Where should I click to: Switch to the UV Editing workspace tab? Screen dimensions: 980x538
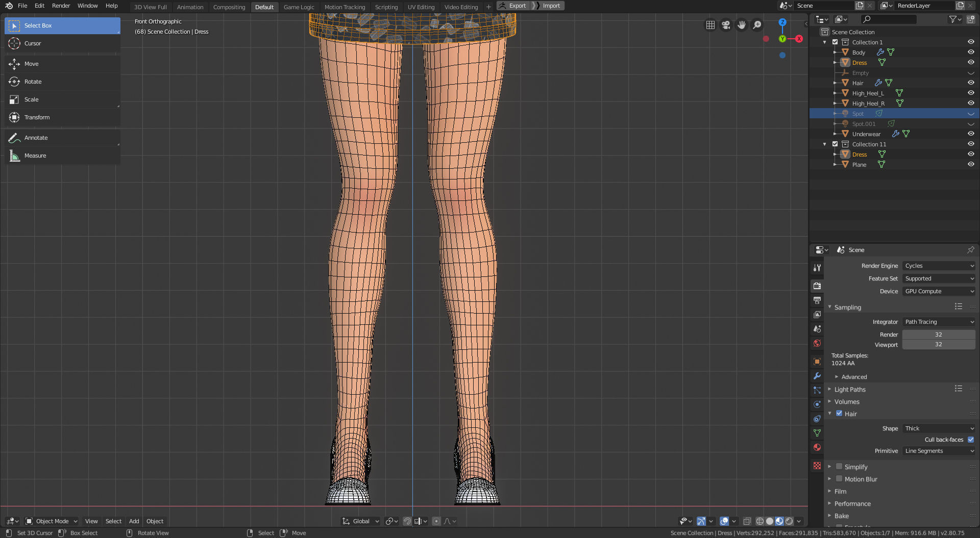(x=421, y=7)
